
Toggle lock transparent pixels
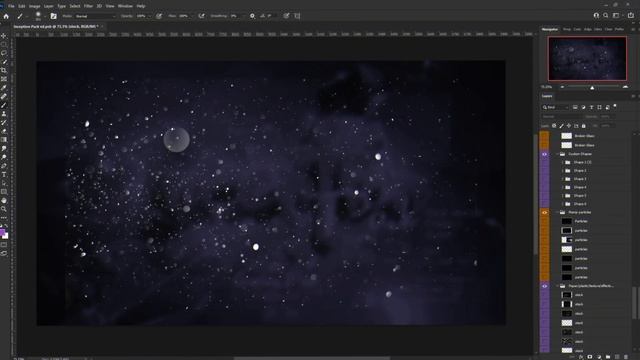tap(554, 126)
